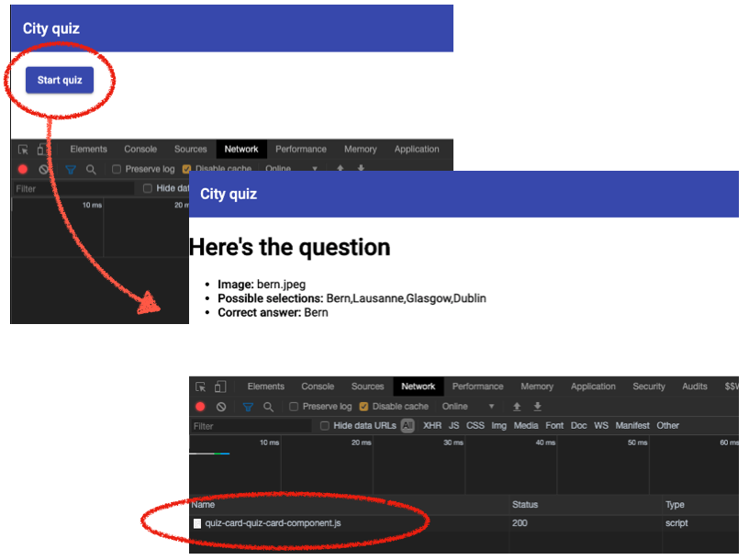Open the Elements tab in the front DevTools panel
The height and width of the screenshot is (560, 749).
click(x=265, y=386)
